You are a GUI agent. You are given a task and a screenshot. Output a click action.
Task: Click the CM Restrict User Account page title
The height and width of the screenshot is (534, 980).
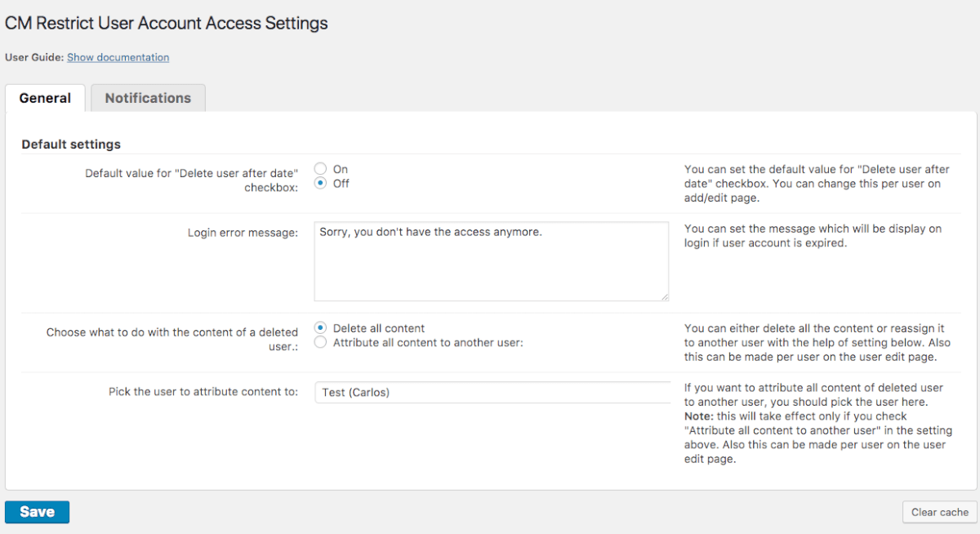coord(167,23)
